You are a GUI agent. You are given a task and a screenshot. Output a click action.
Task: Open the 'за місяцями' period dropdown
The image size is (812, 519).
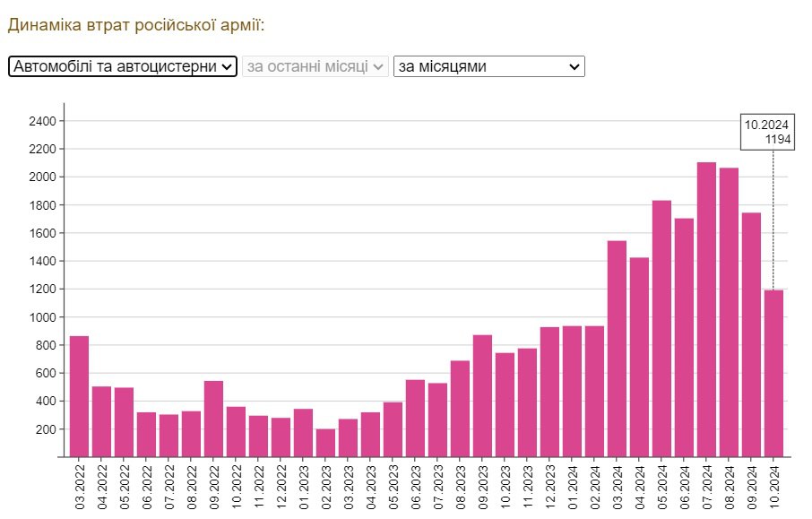[488, 66]
